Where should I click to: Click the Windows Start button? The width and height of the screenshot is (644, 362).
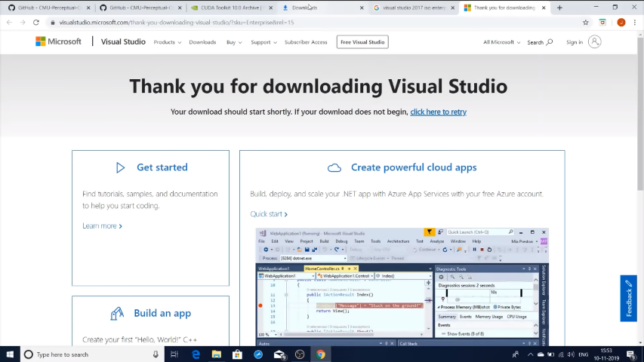click(x=9, y=354)
